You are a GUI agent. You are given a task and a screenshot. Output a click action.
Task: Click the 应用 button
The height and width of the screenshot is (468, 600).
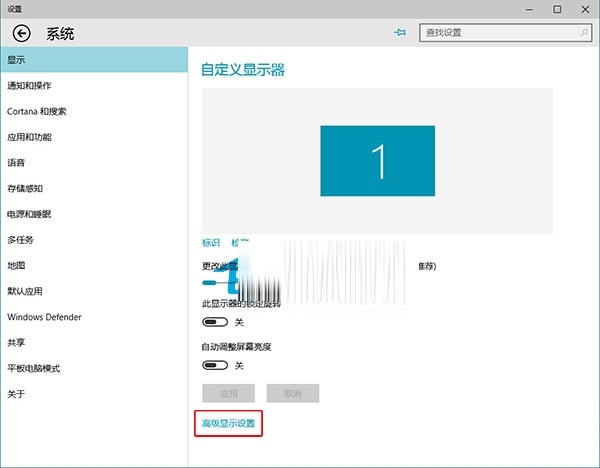(228, 393)
